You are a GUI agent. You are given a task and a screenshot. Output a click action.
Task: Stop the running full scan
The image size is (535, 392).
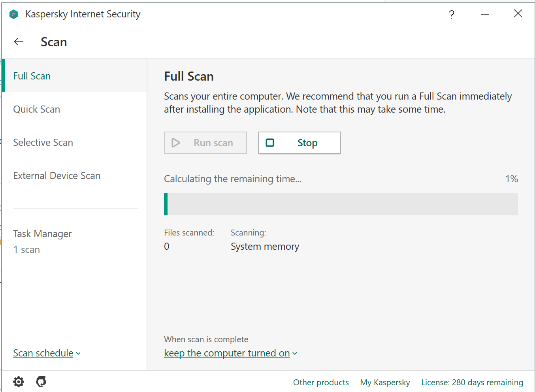(300, 143)
